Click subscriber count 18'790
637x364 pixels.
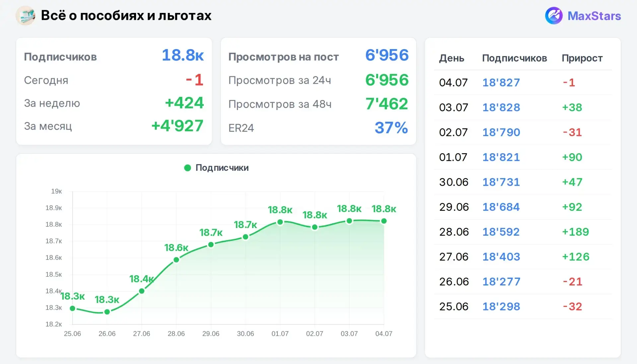[501, 132]
